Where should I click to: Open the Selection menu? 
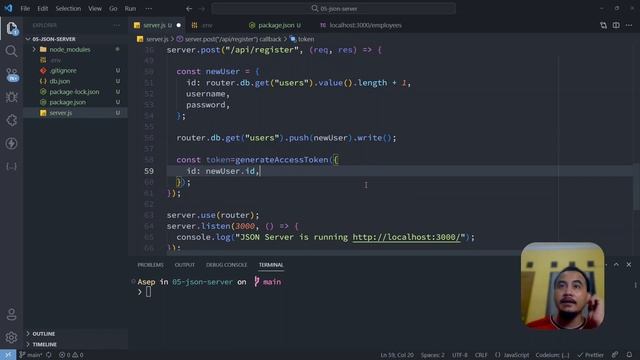[68, 9]
